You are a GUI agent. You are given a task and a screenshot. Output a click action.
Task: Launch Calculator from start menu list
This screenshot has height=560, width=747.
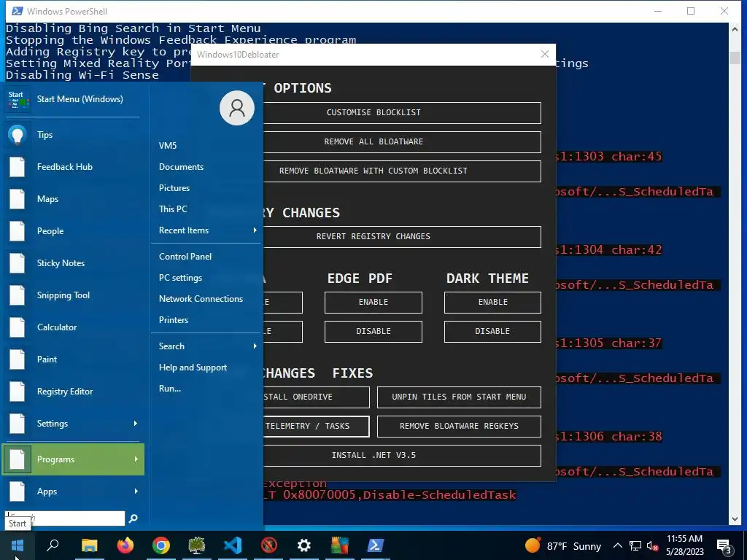[74, 327]
